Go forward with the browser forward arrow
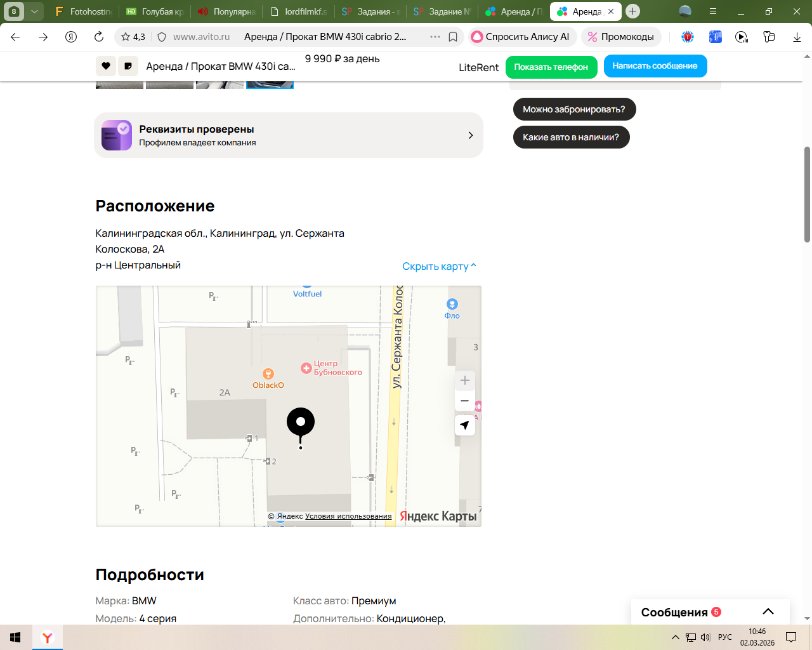812x650 pixels. point(43,37)
